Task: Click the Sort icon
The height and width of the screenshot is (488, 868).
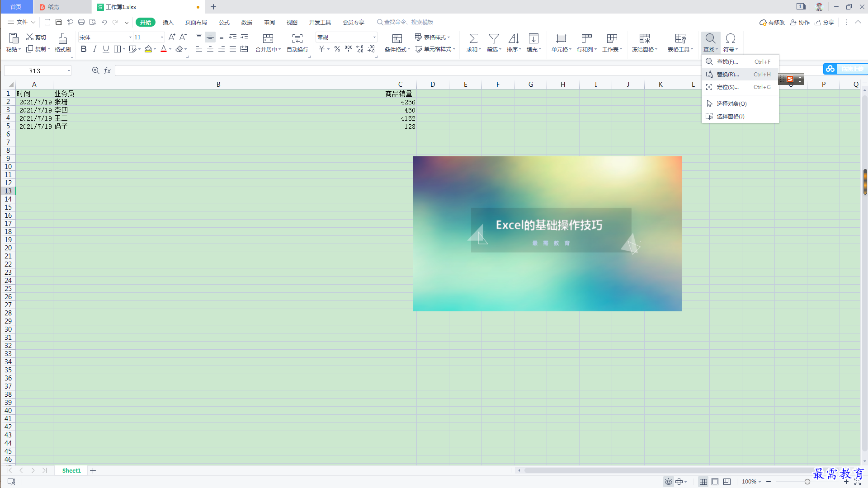Action: coord(514,39)
